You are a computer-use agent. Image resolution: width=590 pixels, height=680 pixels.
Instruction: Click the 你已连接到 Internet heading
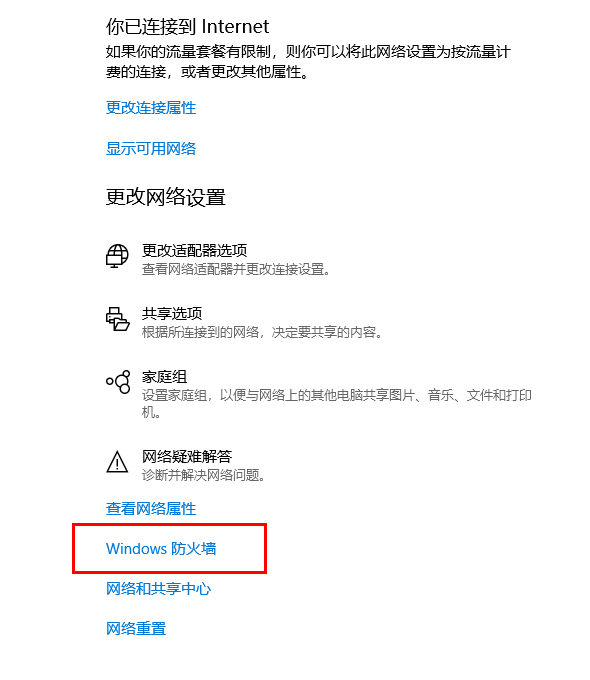click(187, 27)
